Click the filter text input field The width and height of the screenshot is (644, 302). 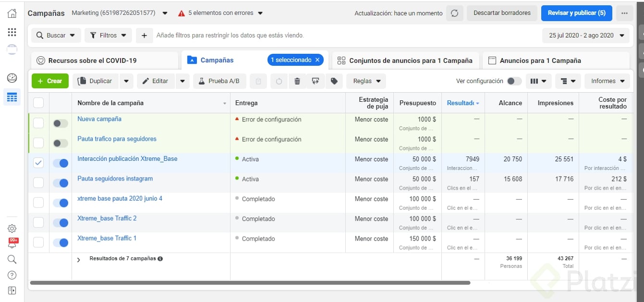tap(346, 35)
